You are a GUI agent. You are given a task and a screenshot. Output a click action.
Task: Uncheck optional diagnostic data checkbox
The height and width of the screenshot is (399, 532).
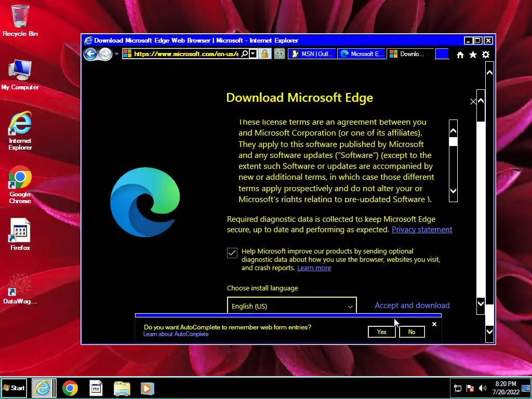tap(232, 253)
